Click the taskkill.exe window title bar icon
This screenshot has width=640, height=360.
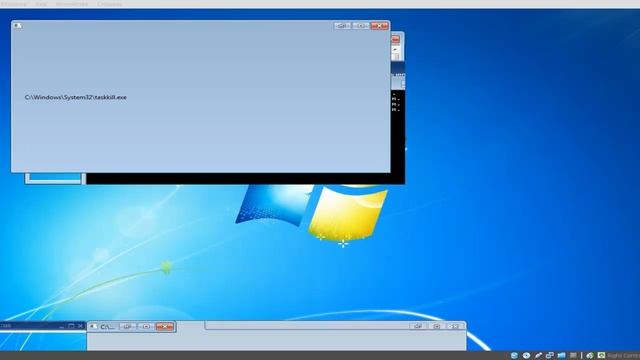click(x=17, y=26)
